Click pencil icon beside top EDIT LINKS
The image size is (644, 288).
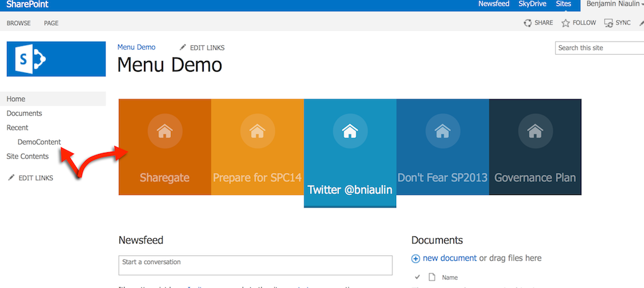pyautogui.click(x=183, y=47)
